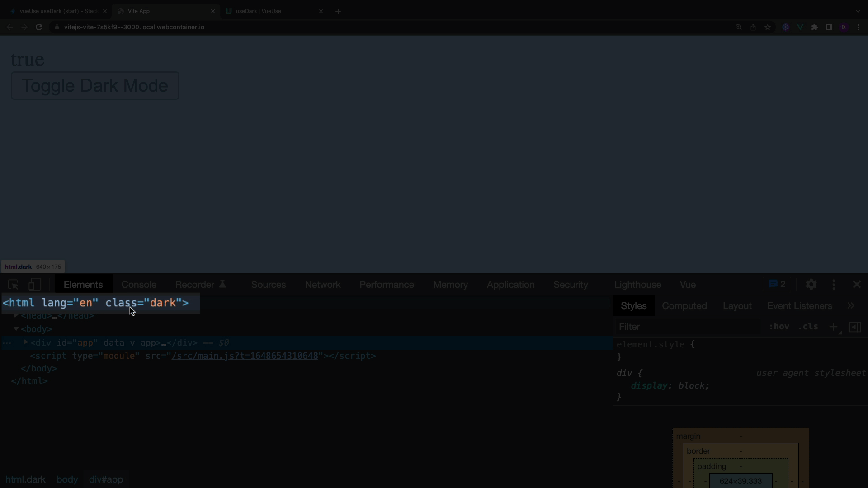Image resolution: width=868 pixels, height=488 pixels.
Task: Switch to the Elements tab
Action: (x=83, y=285)
